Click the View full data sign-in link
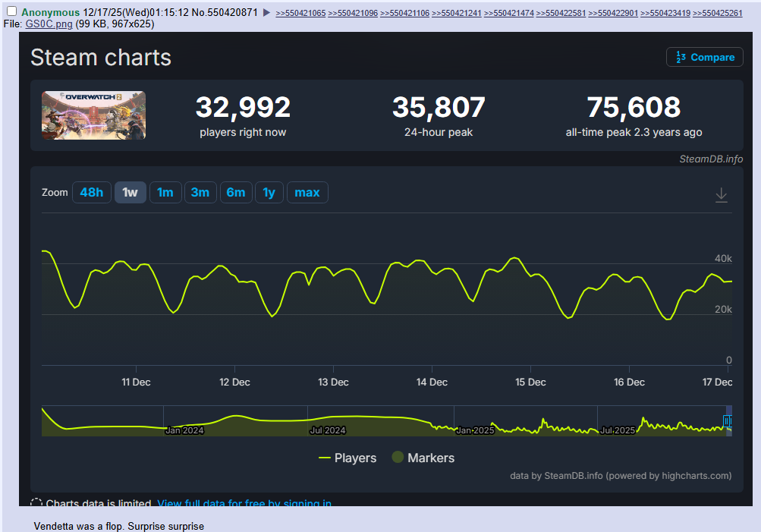Screen dimensions: 761x532 click(244, 502)
